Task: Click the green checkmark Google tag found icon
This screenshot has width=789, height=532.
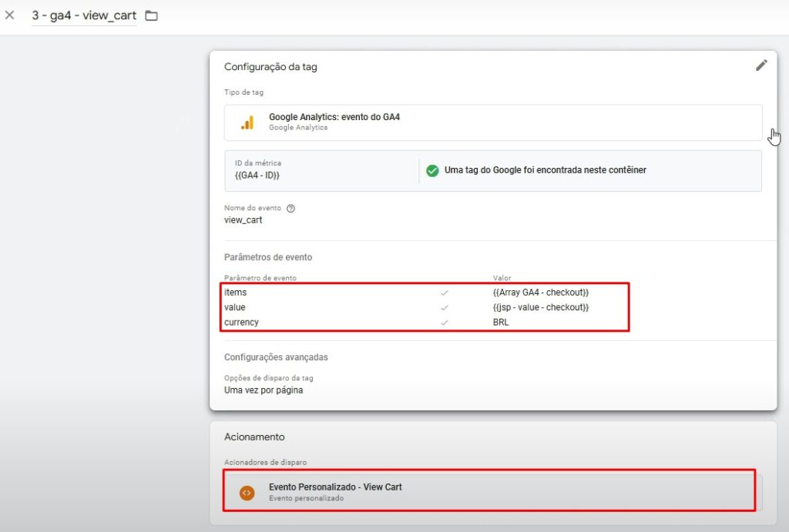Action: 432,170
